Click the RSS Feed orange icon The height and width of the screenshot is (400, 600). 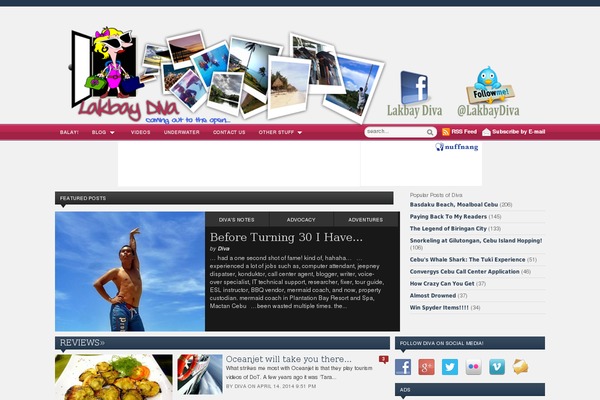click(x=445, y=132)
